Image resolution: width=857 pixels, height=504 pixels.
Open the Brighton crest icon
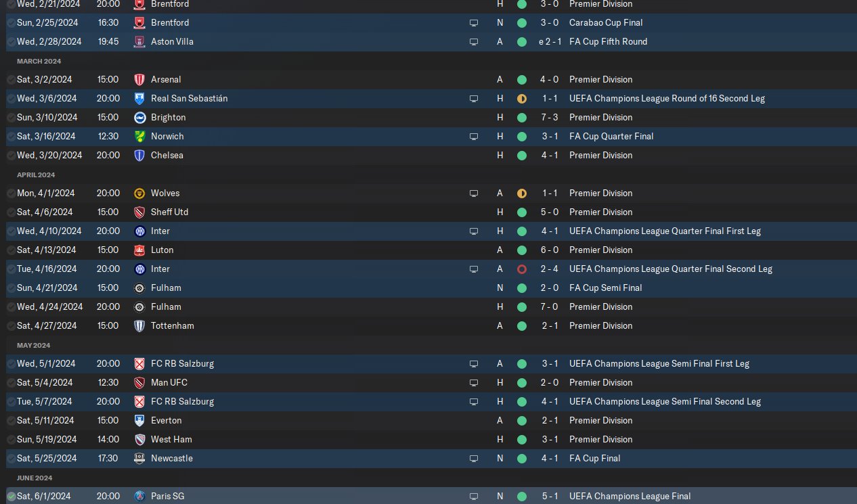(x=139, y=117)
